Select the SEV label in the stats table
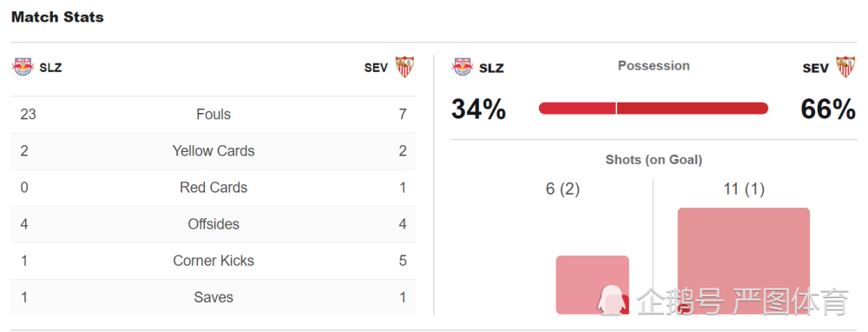 [376, 68]
